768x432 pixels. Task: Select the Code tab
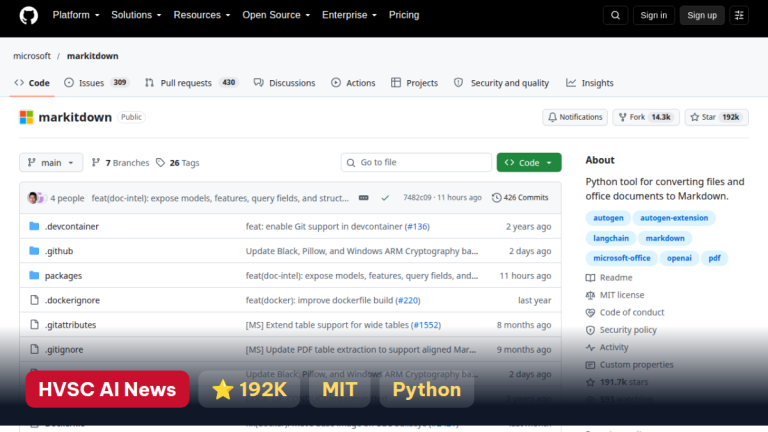pos(32,83)
